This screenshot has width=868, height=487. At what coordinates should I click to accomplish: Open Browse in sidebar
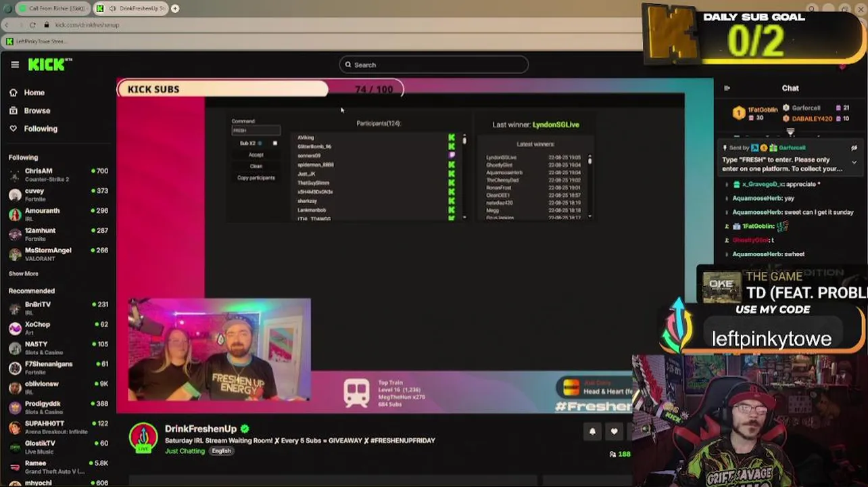(x=37, y=111)
